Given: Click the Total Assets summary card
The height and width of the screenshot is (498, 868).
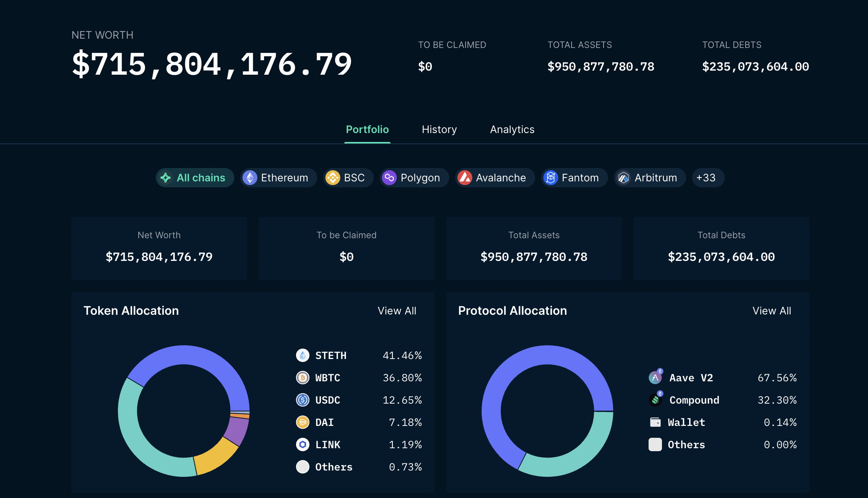Looking at the screenshot, I should [x=534, y=248].
